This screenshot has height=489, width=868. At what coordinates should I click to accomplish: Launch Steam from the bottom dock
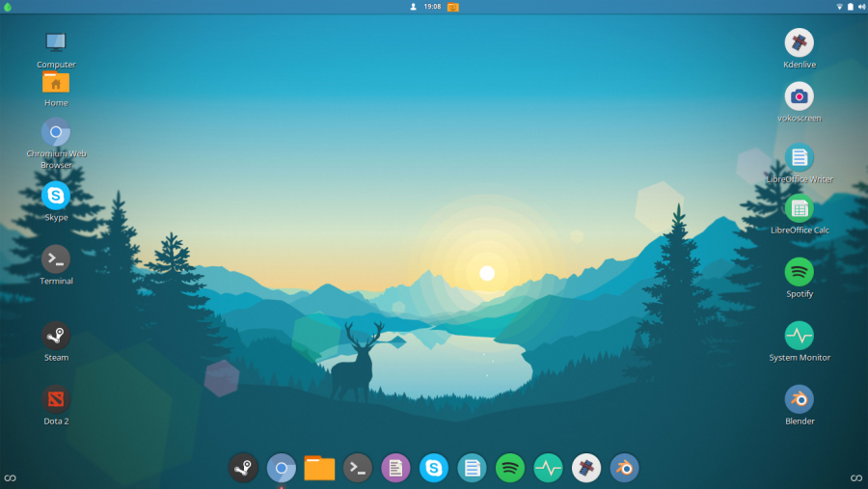pos(243,468)
